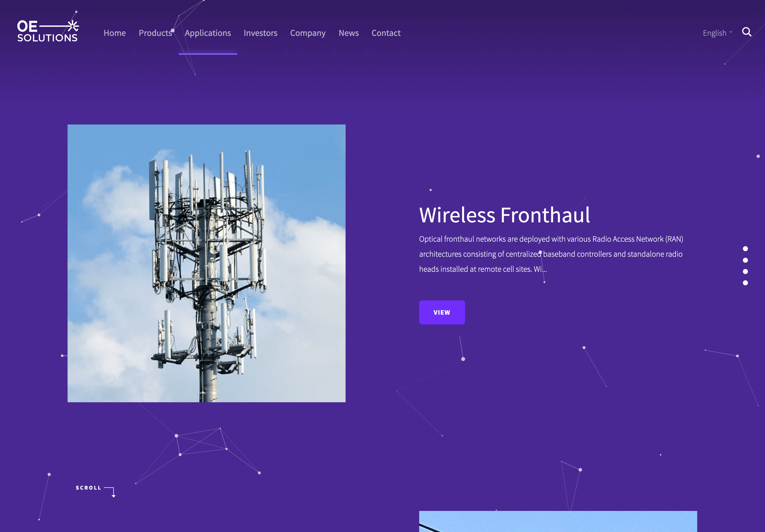Open the Products navigation menu
Image resolution: width=765 pixels, height=532 pixels.
click(x=155, y=33)
